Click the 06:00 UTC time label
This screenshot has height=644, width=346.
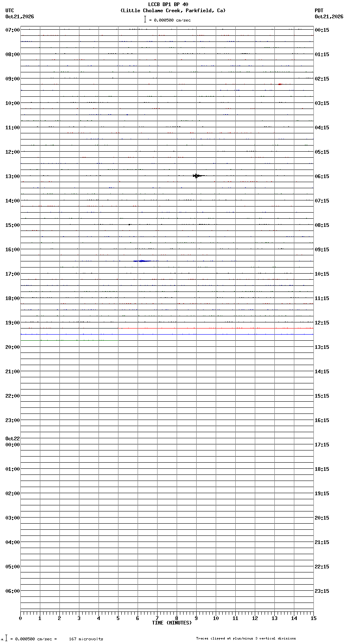[x=13, y=591]
